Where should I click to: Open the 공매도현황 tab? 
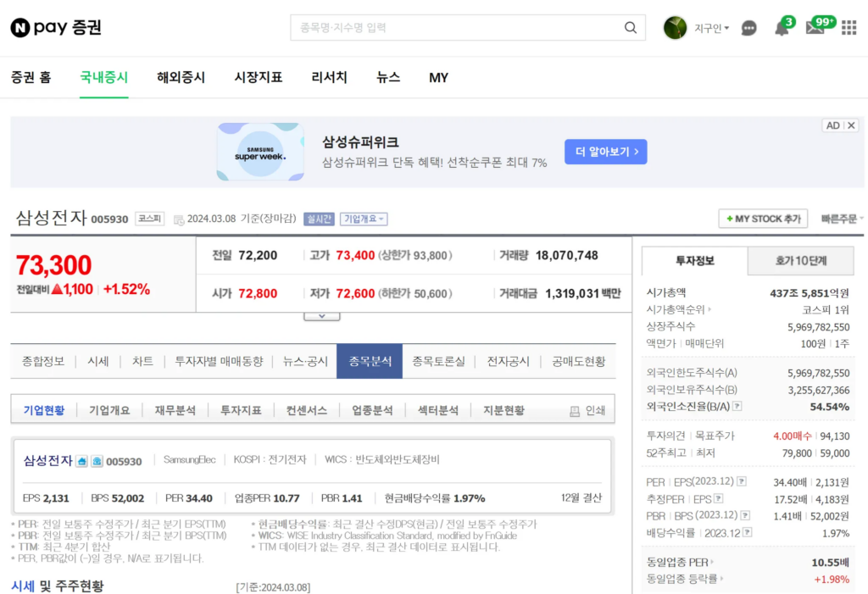(x=578, y=362)
